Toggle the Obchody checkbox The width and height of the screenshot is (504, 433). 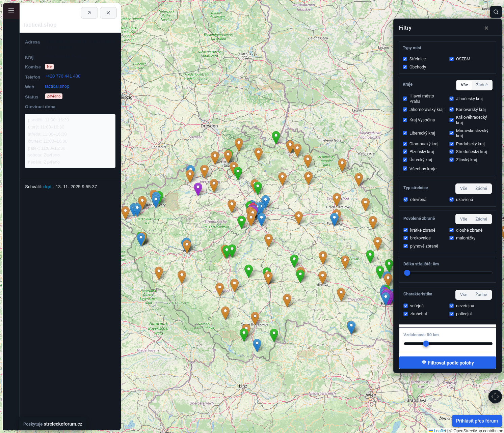pyautogui.click(x=405, y=67)
